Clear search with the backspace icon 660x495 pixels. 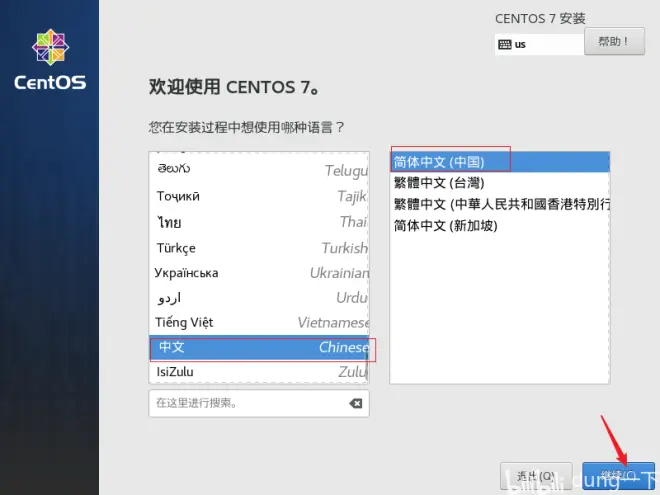tap(356, 404)
